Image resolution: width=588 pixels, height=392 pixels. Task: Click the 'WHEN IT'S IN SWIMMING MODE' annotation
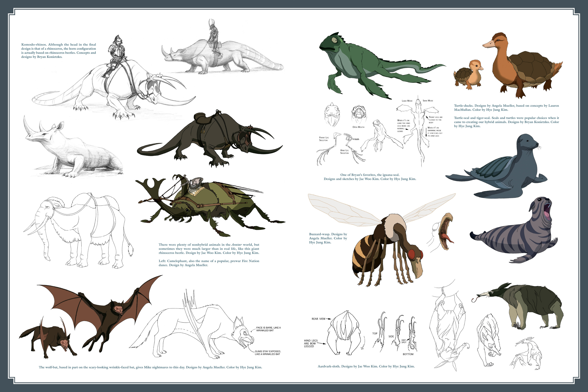click(x=435, y=132)
